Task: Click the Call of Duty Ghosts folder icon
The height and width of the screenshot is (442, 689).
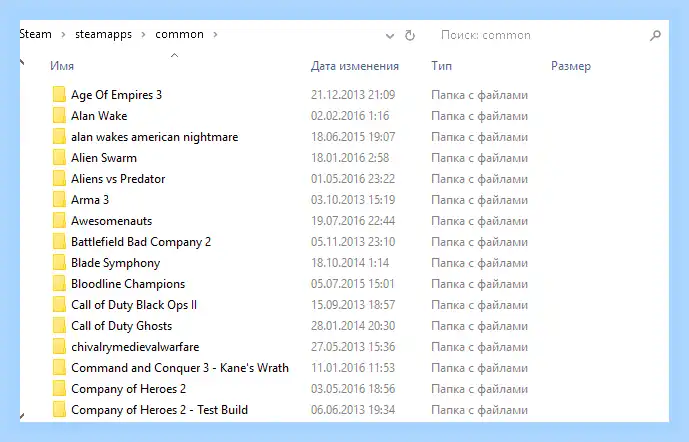Action: [x=59, y=326]
